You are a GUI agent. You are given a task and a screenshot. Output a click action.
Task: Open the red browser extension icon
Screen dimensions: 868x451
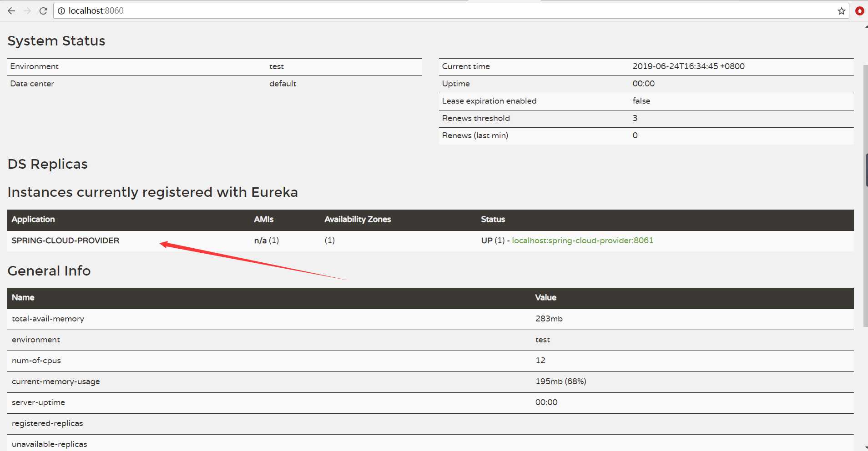coord(859,11)
